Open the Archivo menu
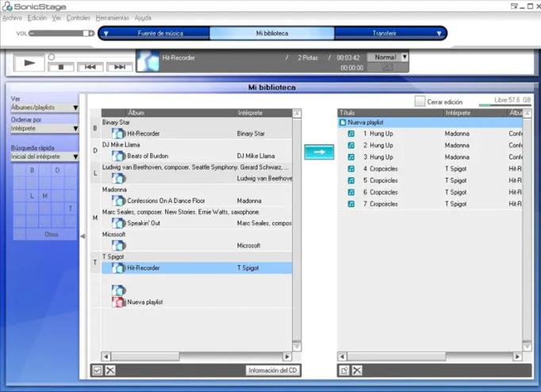 pyautogui.click(x=12, y=17)
